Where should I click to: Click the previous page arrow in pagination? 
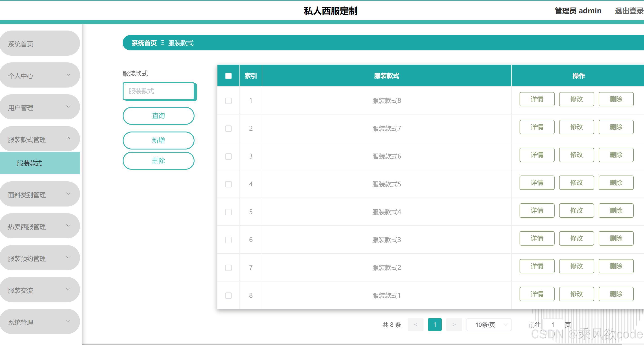416,325
